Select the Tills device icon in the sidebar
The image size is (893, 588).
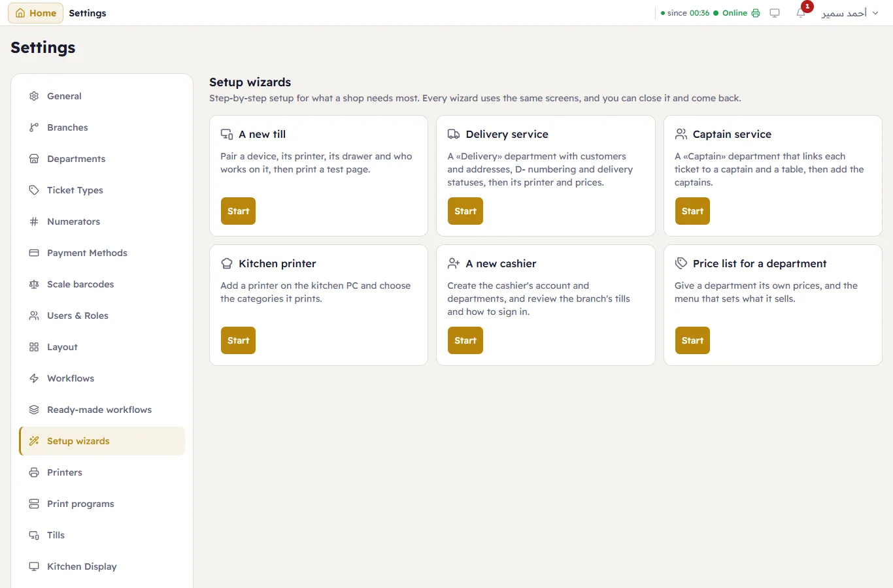[34, 535]
